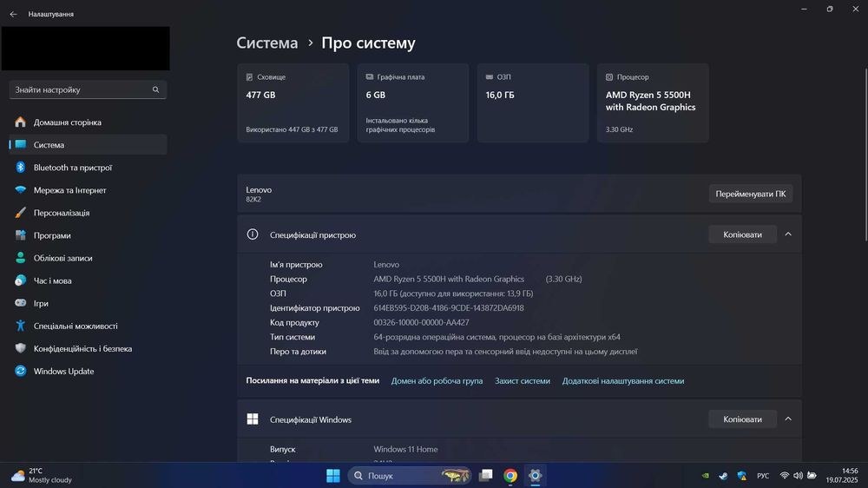This screenshot has height=488, width=868.
Task: Focus the Знайти настройку search field
Action: tap(88, 89)
